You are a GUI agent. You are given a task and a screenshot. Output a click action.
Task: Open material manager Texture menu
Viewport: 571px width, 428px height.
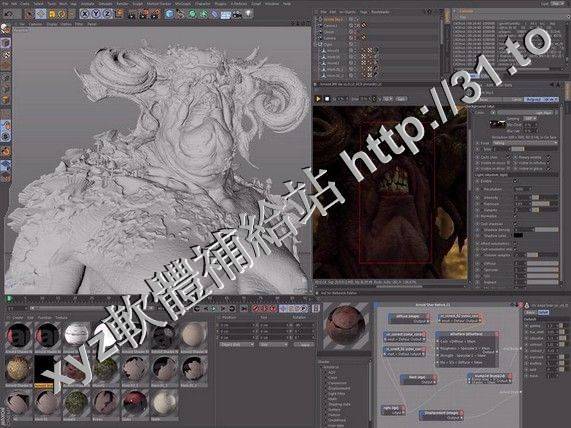coord(61,318)
